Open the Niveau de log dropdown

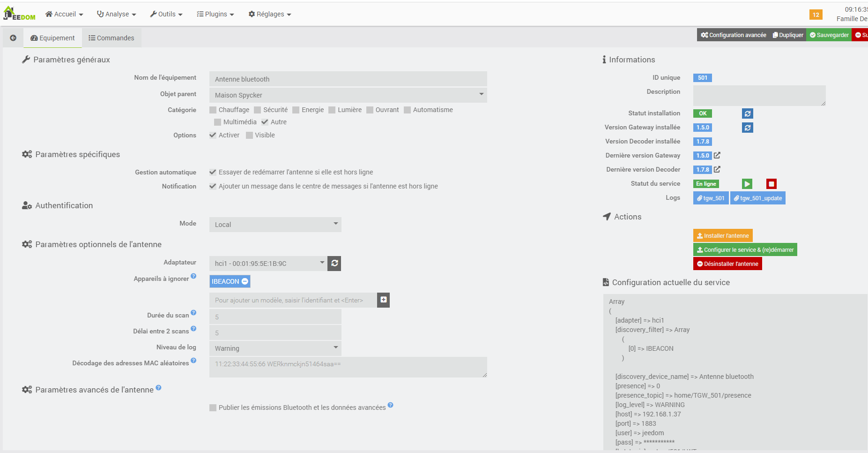click(275, 348)
